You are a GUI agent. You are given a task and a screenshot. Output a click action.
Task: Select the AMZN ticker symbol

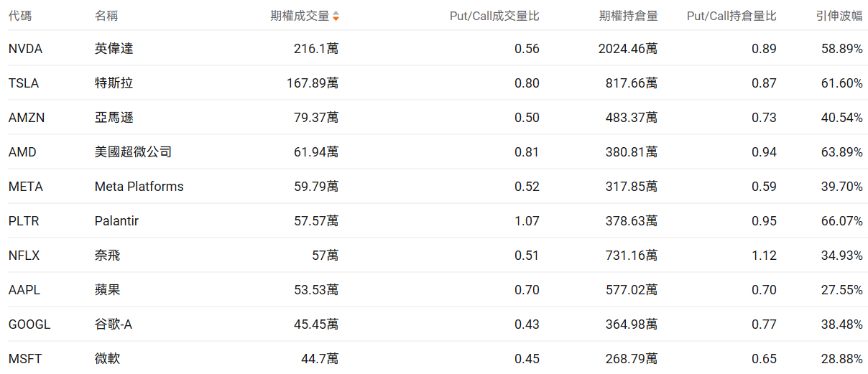tap(27, 118)
